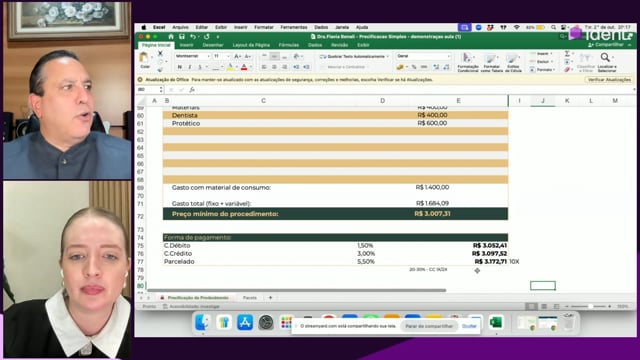Toggle middle vertical alignment
The height and width of the screenshot is (360, 640).
tap(274, 56)
